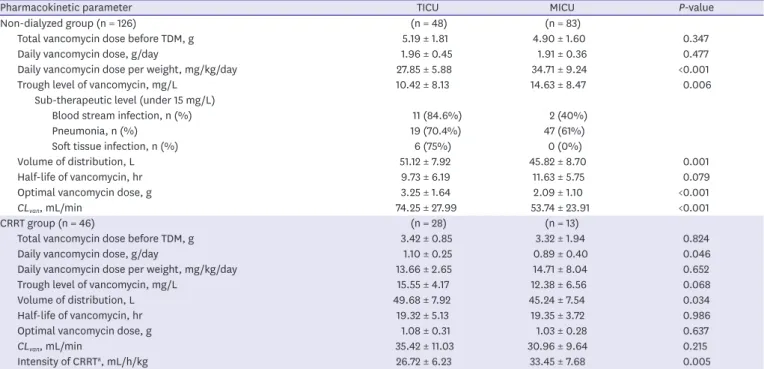Click TICU '(n = 28)' in CRRT group
This screenshot has height=369, width=764.
(429, 223)
